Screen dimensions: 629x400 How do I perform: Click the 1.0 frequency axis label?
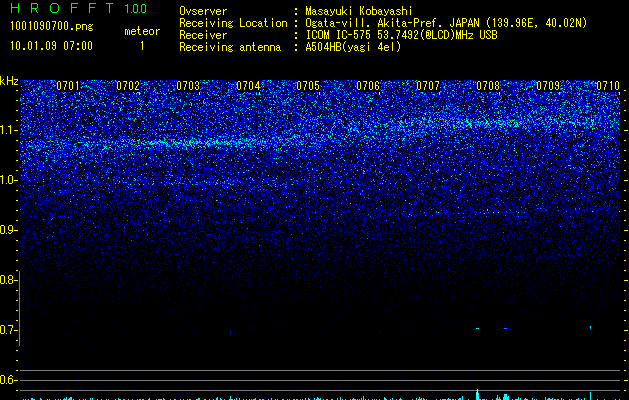coord(8,180)
